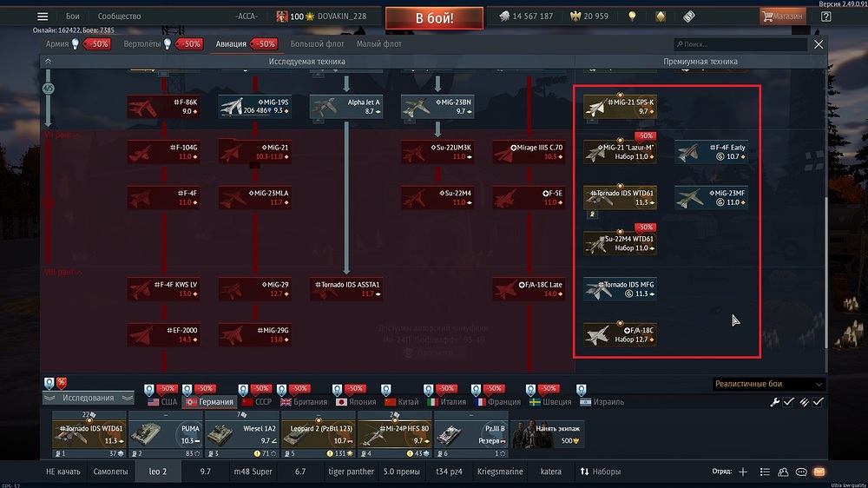Open the hamburger main menu
Viewport: 868px width, 488px height.
(x=43, y=16)
